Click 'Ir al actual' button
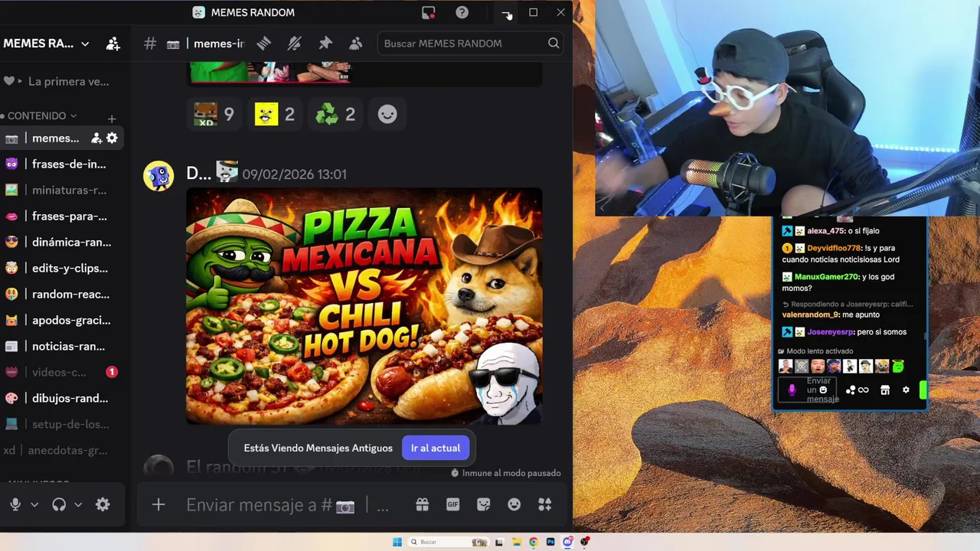 435,448
